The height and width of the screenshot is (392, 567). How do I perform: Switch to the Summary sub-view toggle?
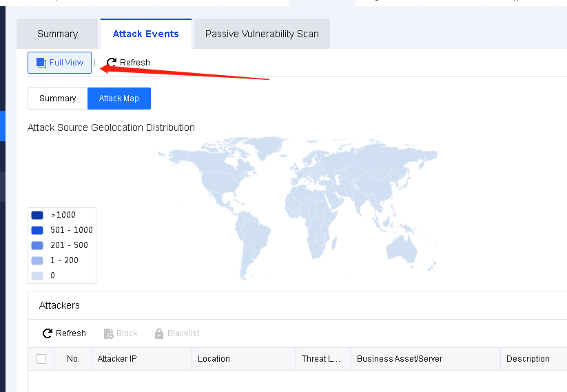[58, 99]
